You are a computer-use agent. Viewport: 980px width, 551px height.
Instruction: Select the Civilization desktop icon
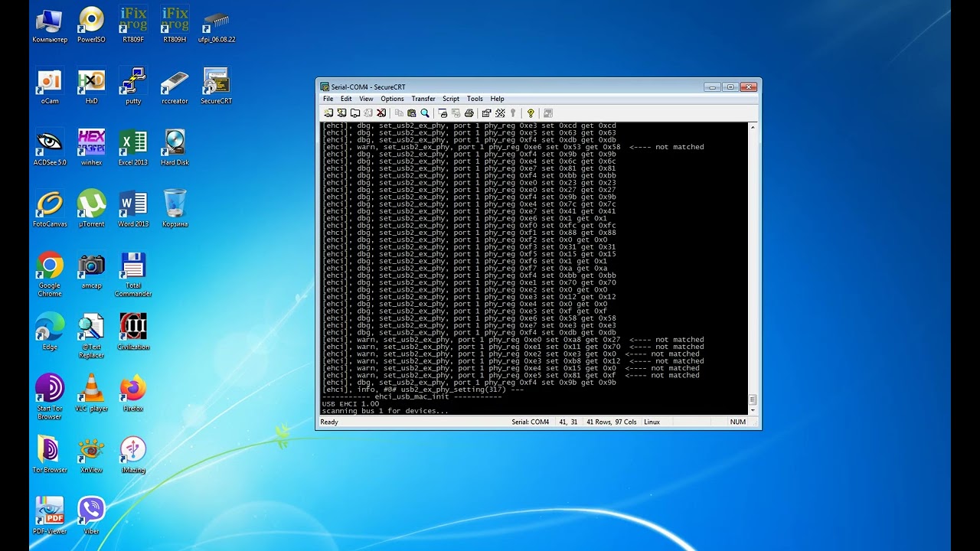[x=133, y=332]
